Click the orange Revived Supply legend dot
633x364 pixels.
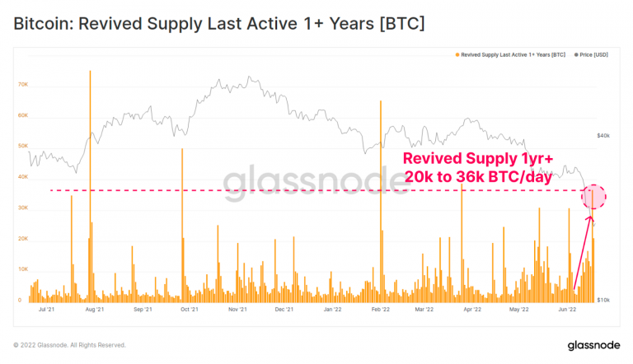tap(457, 55)
